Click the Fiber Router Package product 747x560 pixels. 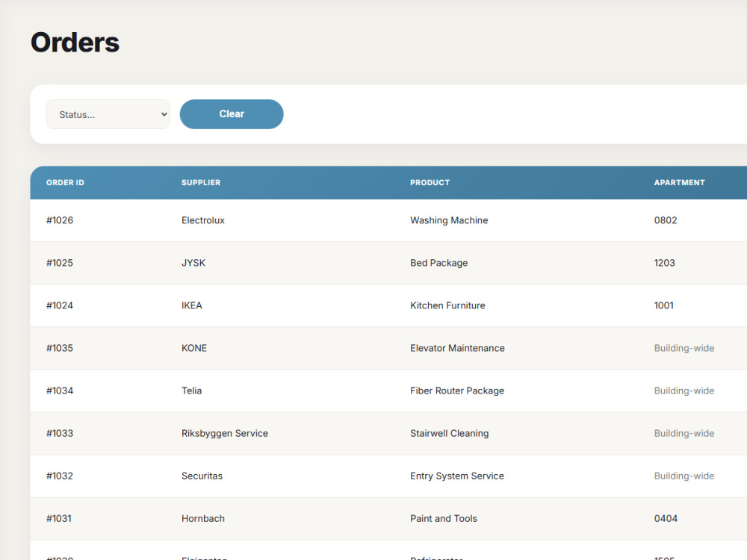click(457, 391)
